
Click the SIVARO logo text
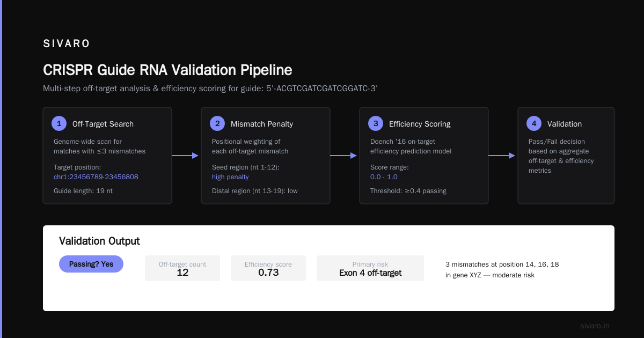point(67,44)
